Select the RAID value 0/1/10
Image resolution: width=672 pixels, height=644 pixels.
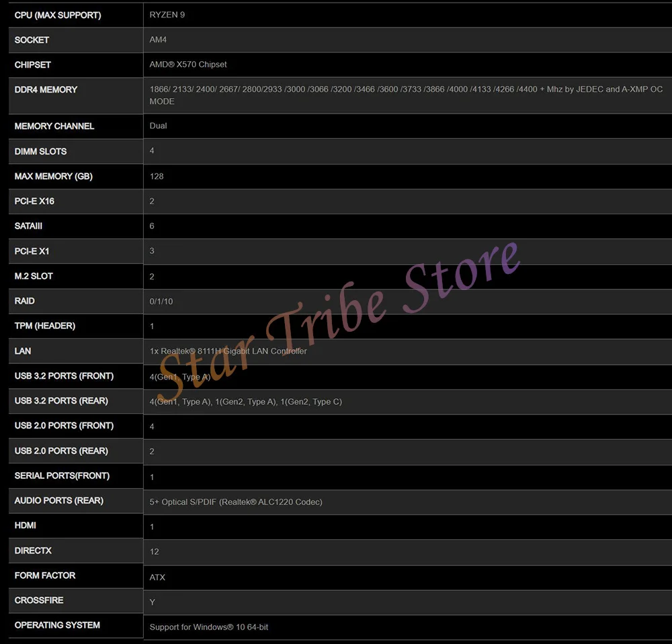click(x=161, y=302)
